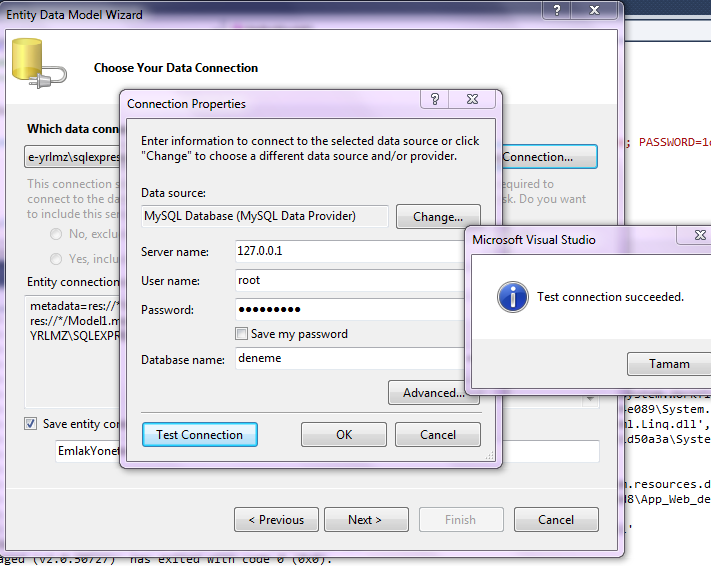This screenshot has width=711, height=566.
Task: Close the Entity Data Model Wizard window
Action: coord(594,10)
